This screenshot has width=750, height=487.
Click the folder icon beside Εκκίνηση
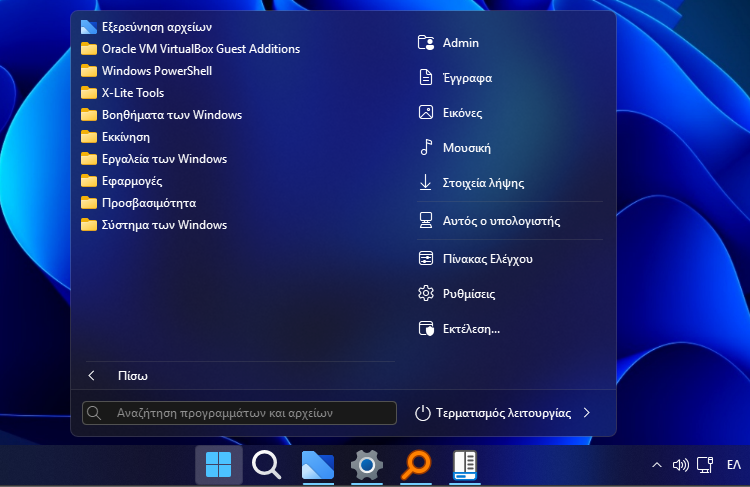tap(88, 137)
